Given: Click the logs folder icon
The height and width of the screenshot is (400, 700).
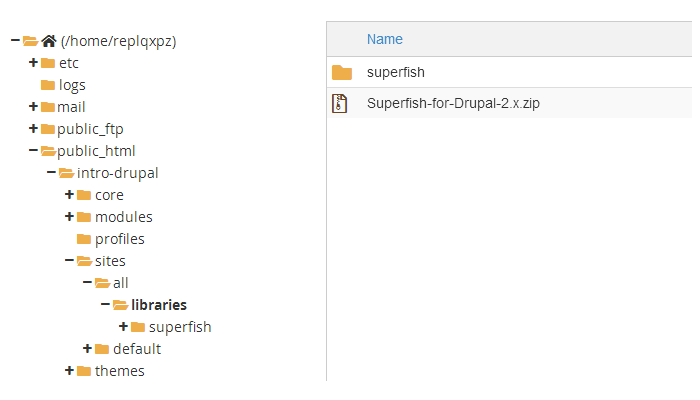Looking at the screenshot, I should (48, 85).
